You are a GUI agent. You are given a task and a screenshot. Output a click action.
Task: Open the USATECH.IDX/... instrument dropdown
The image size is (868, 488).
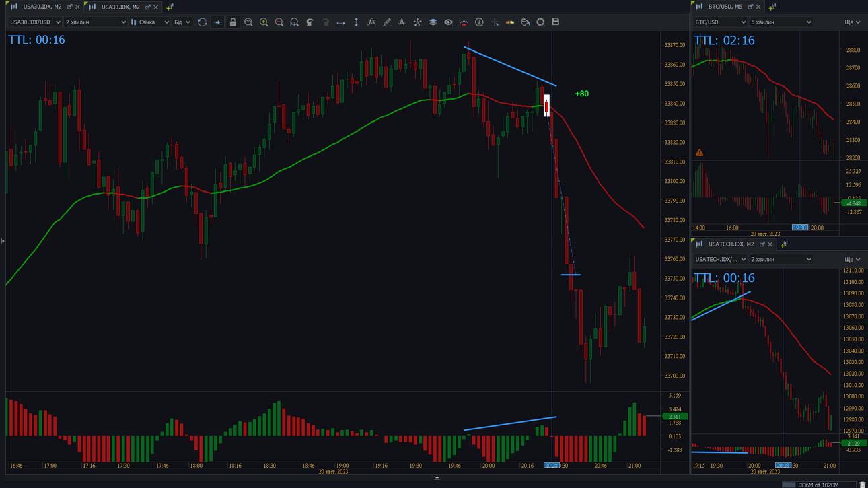click(720, 259)
